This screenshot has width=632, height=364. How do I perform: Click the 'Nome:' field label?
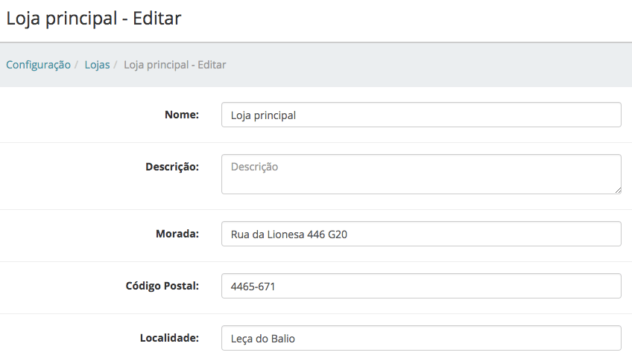point(181,115)
